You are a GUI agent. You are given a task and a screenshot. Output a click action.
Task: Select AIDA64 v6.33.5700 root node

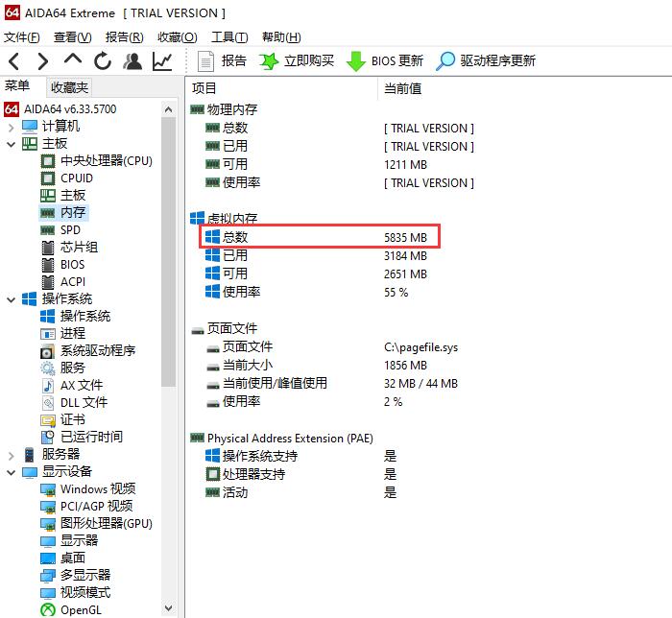60,109
